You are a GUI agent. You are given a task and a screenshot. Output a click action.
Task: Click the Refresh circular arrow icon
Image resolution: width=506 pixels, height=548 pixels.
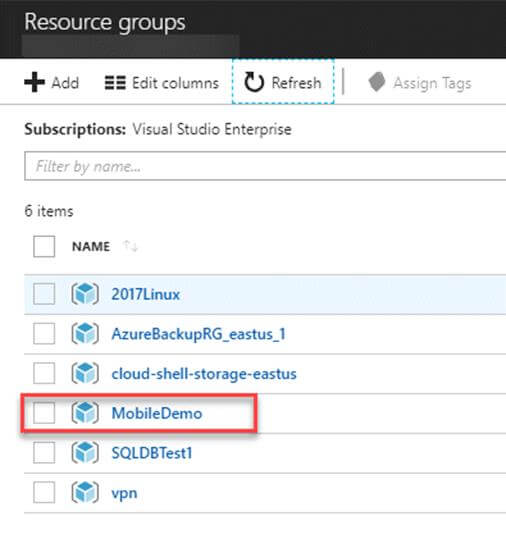[254, 82]
